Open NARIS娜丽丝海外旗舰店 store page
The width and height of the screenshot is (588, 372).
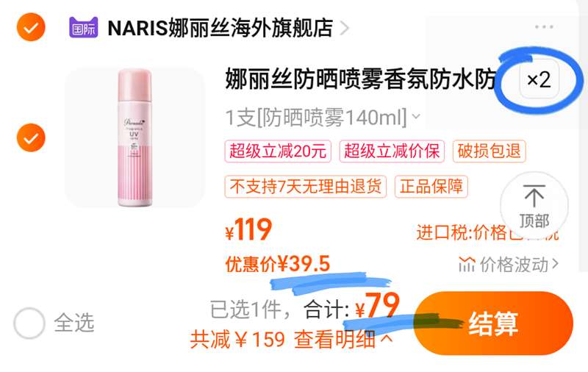point(220,28)
